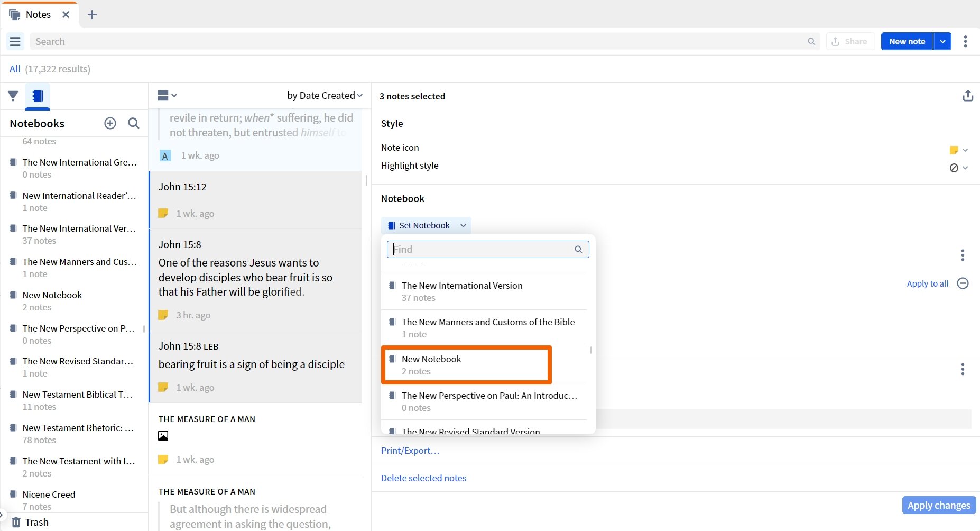The width and height of the screenshot is (980, 531).
Task: Open The New Revised Standar… sidebar notebook
Action: pyautogui.click(x=73, y=367)
